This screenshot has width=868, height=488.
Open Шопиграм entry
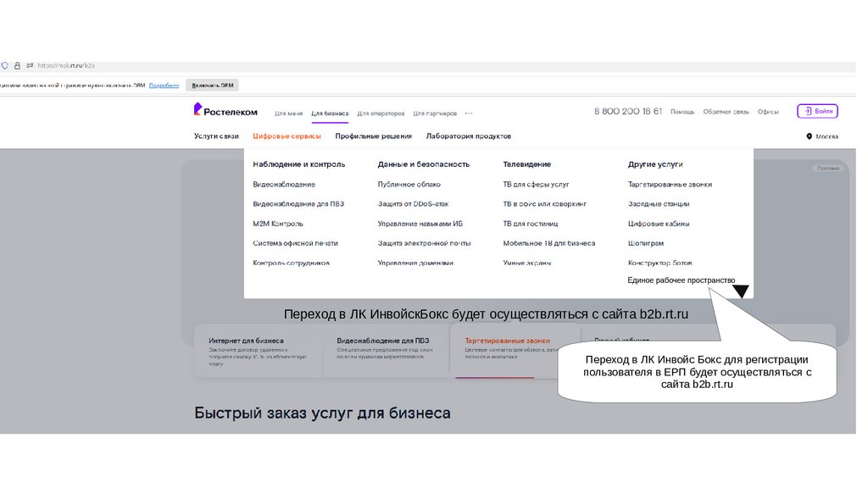coord(645,243)
